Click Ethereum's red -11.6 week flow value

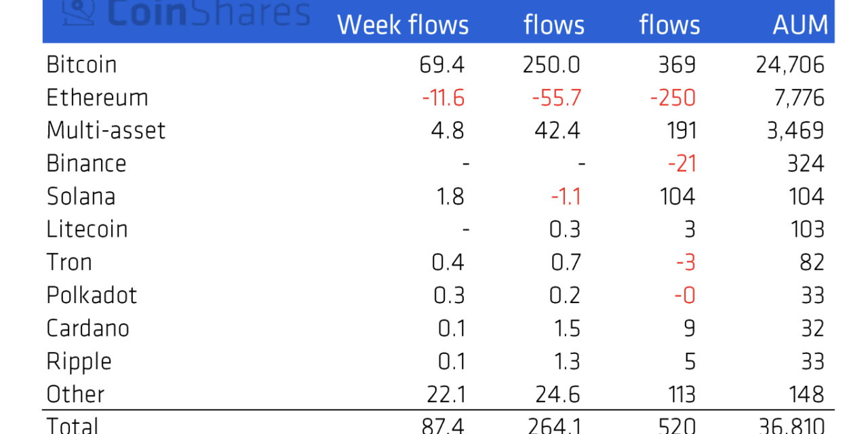443,98
